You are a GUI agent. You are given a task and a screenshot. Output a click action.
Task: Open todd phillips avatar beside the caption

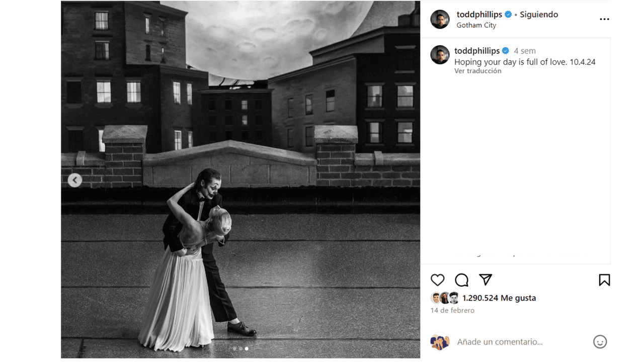click(440, 55)
